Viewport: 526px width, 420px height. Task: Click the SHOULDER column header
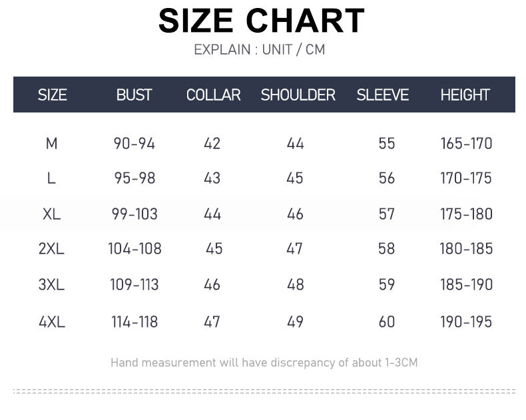(298, 95)
